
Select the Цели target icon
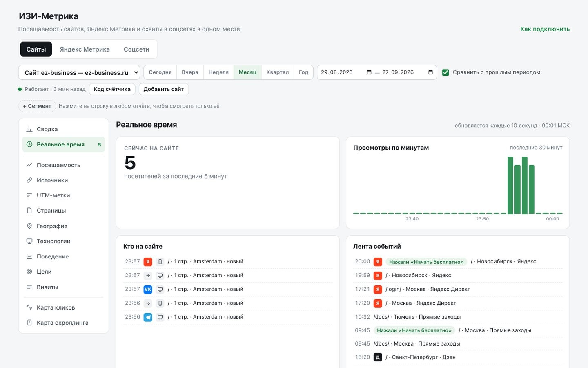click(29, 272)
